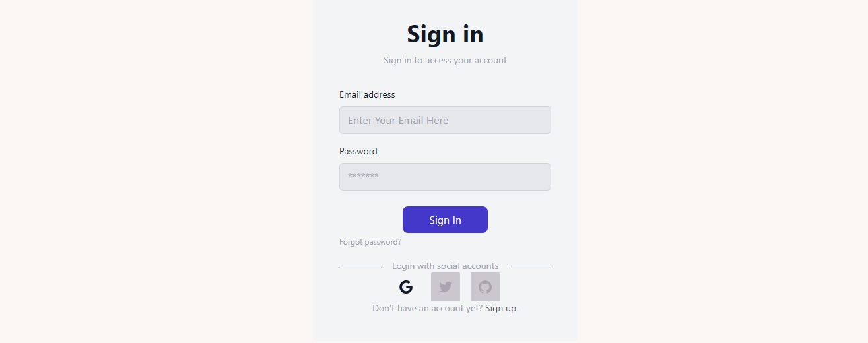Screen dimensions: 868x343
Task: Click the "Email address" field label
Action: (x=367, y=94)
